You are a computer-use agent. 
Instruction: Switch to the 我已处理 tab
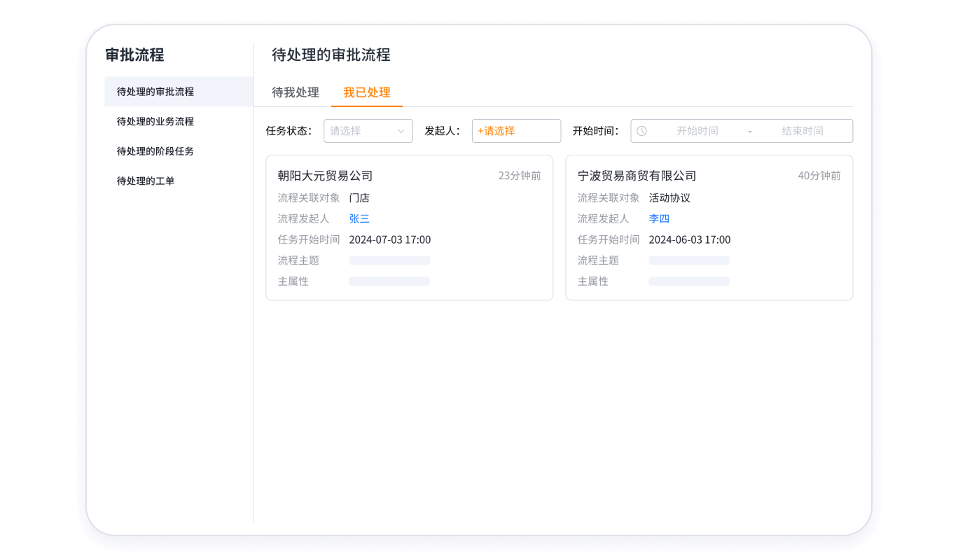[x=367, y=92]
